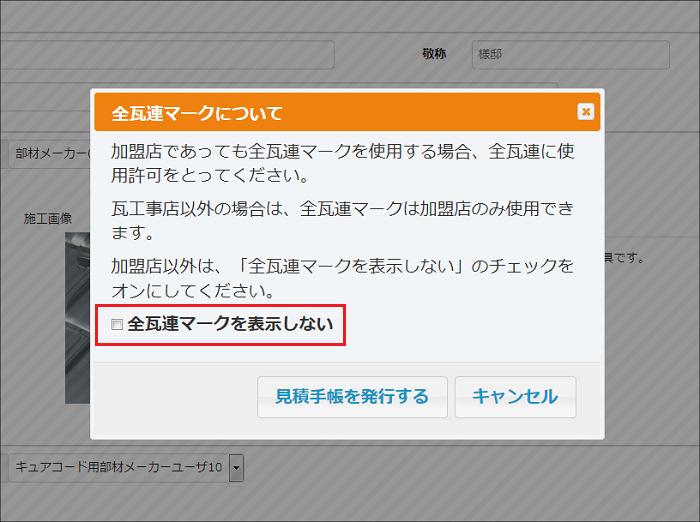700x522 pixels.
Task: Open the 部材メーカー dropdown behind the dialog
Action: click(50, 155)
